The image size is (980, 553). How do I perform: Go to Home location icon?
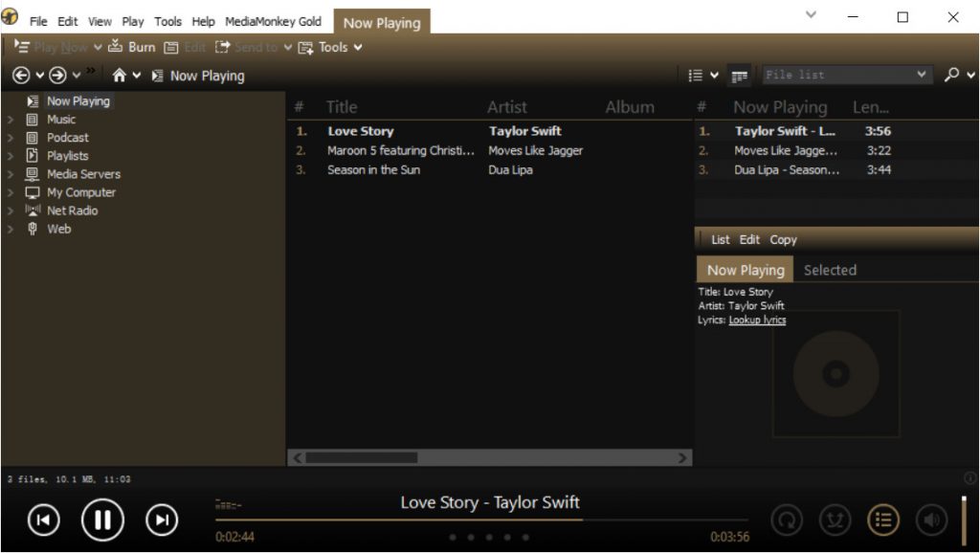tap(119, 76)
